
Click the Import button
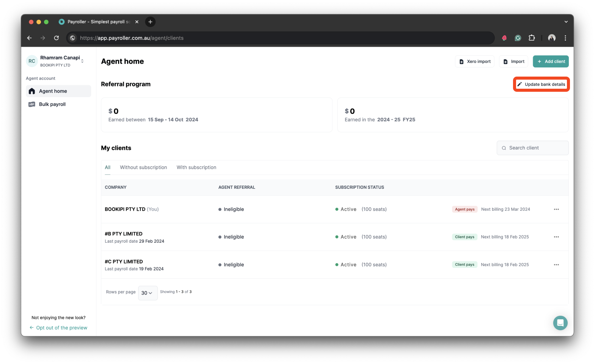[513, 61]
